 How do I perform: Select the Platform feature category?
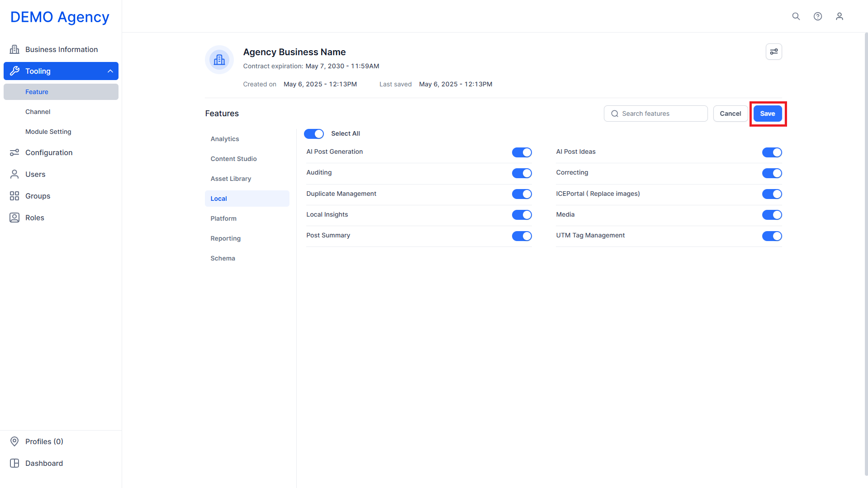coord(247,218)
